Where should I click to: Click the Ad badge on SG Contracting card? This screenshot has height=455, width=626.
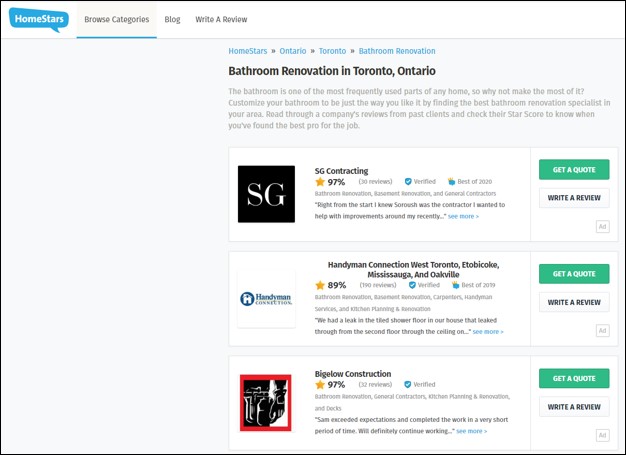(x=602, y=227)
